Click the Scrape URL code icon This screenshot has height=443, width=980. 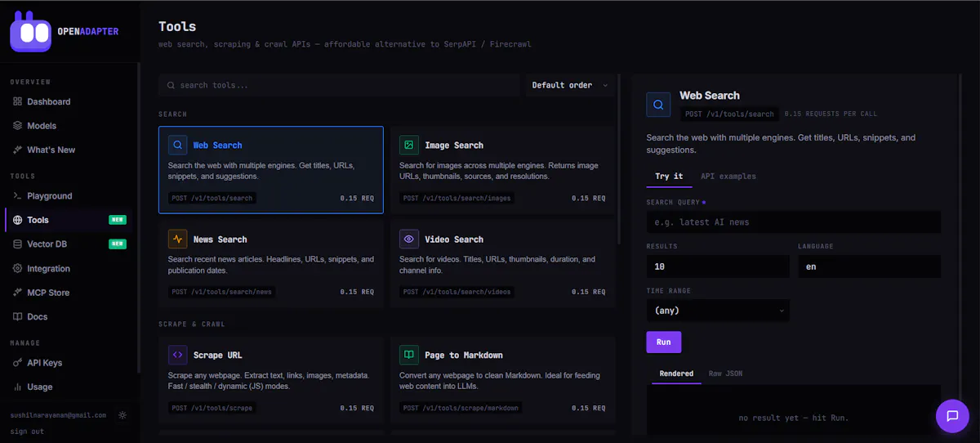coord(177,356)
